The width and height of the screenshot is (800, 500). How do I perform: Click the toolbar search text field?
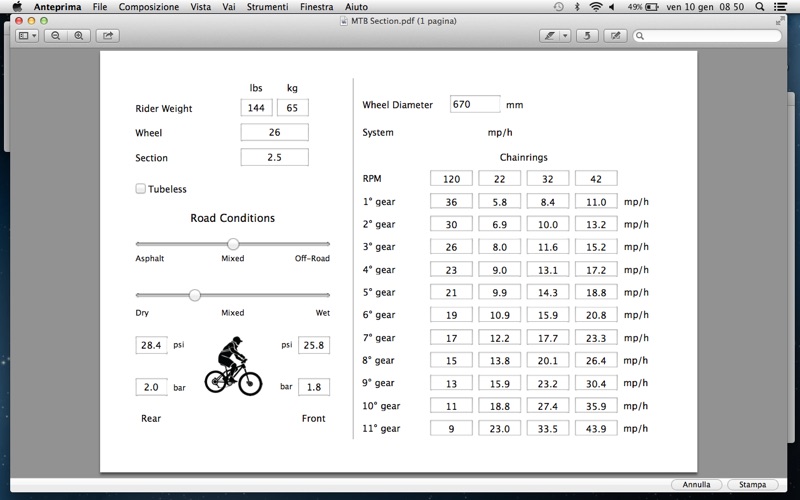click(707, 36)
